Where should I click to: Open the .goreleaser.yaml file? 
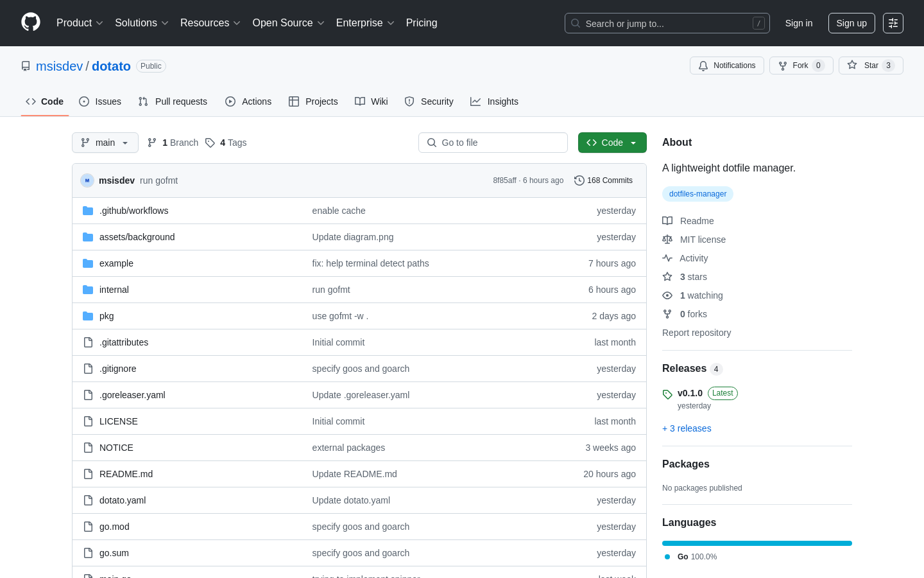click(x=132, y=395)
